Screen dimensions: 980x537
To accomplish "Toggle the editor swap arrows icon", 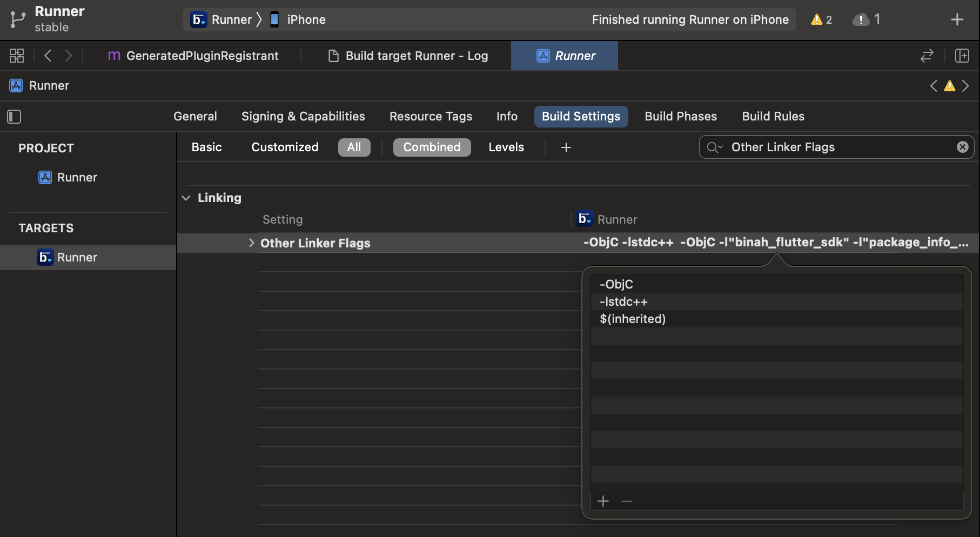I will (927, 56).
